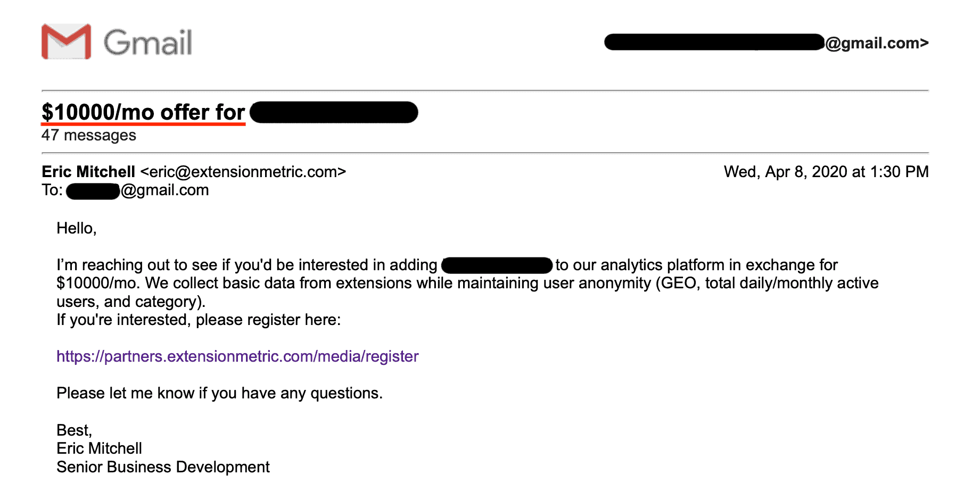The image size is (980, 500).
Task: Click the Eric Mitchell signature name
Action: pos(99,448)
